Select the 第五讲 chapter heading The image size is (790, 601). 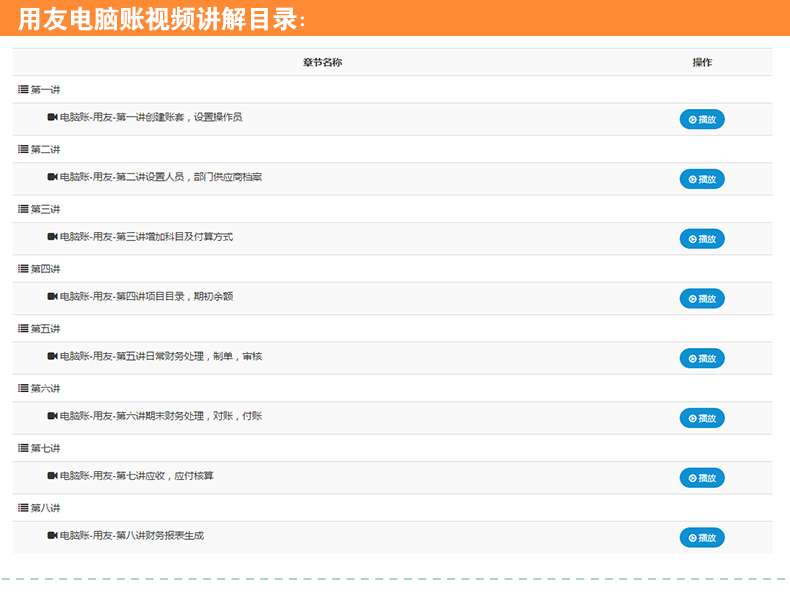point(45,328)
